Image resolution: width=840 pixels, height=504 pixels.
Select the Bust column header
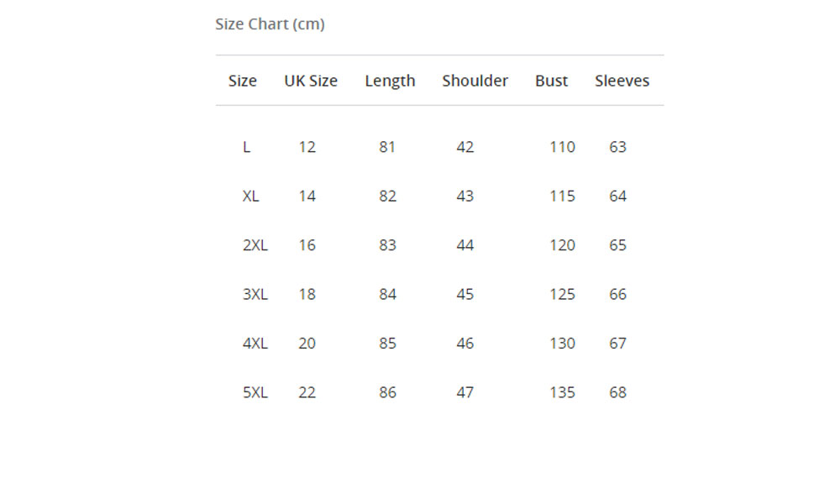click(x=551, y=81)
